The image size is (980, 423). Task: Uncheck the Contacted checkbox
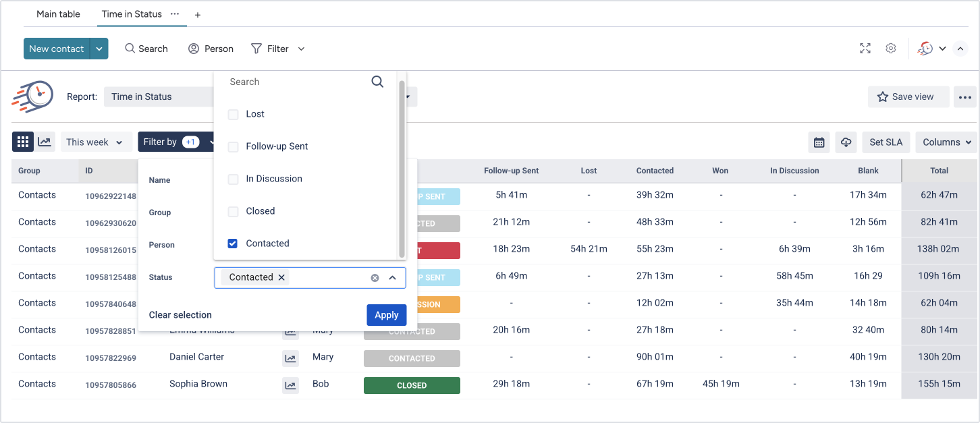tap(233, 244)
